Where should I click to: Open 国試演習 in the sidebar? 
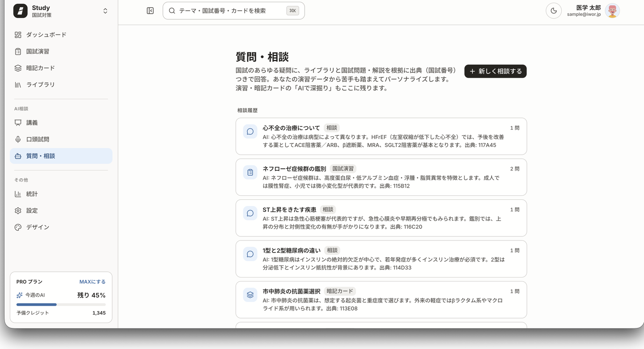[61, 51]
